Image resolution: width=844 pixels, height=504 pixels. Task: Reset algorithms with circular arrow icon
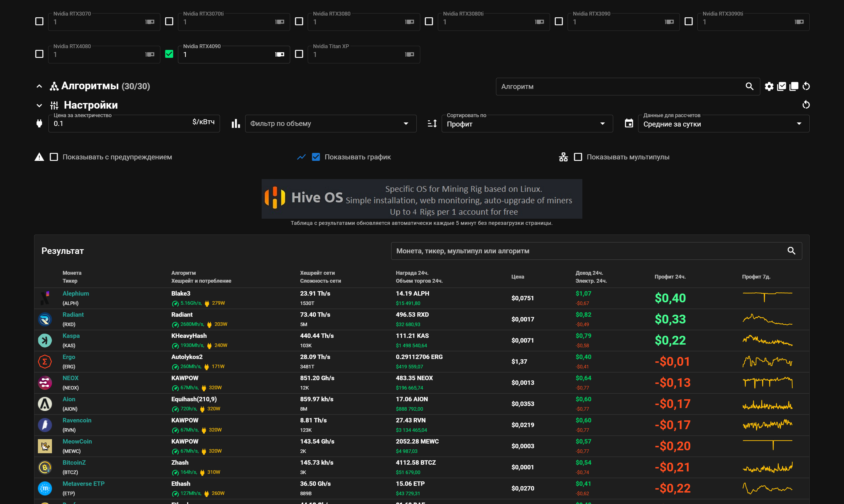pos(806,86)
